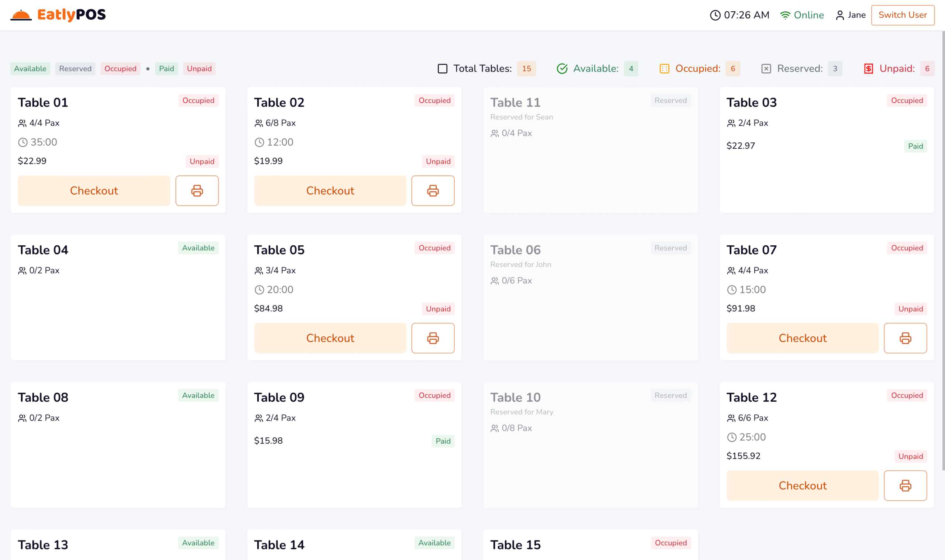Viewport: 945px width, 560px height.
Task: Click 'Reserved for Mary' on Table 10
Action: (522, 412)
